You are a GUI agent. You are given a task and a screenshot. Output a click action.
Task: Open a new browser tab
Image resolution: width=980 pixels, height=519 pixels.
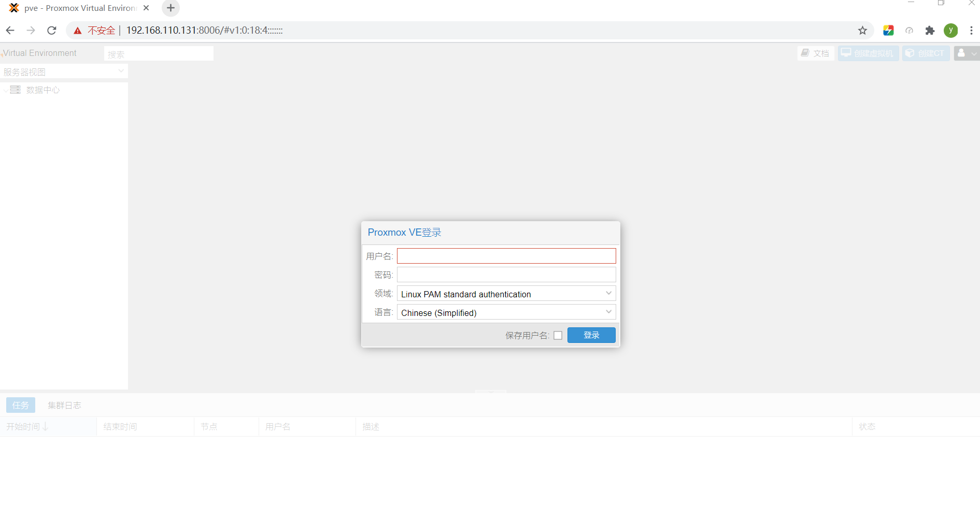coord(171,8)
